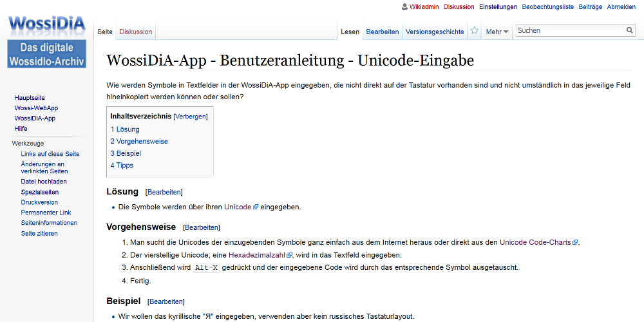644x322 pixels.
Task: Open the Unicode Code-Charts external link
Action: click(x=538, y=242)
